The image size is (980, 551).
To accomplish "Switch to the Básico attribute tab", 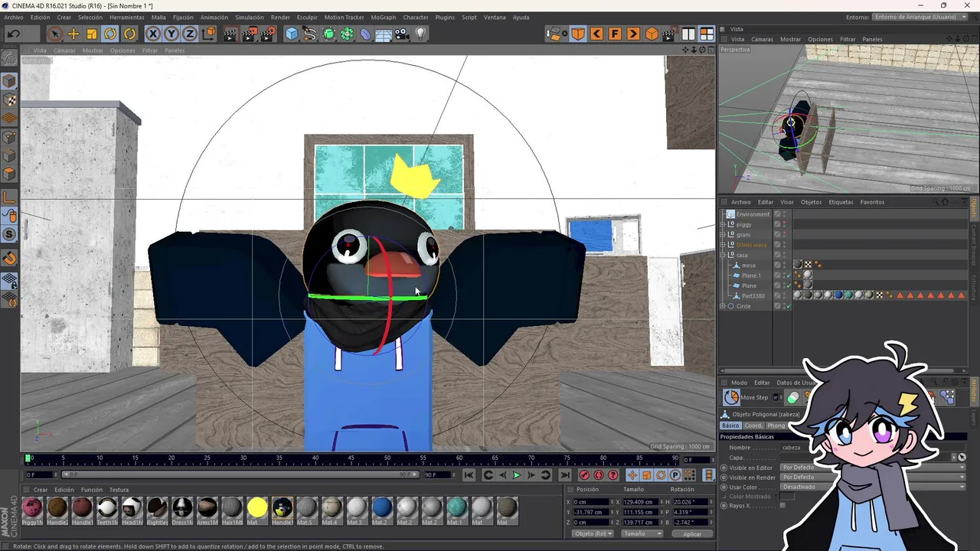I will pyautogui.click(x=730, y=425).
